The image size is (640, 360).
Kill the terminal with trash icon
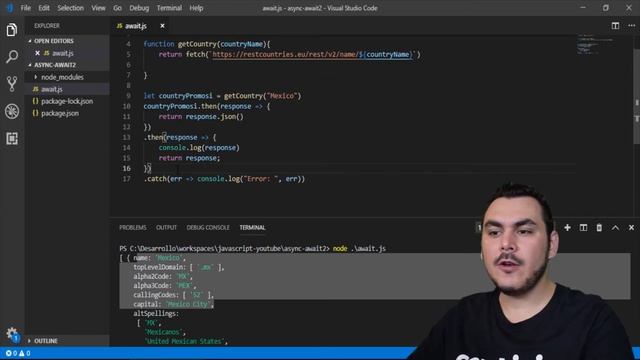[x=599, y=228]
